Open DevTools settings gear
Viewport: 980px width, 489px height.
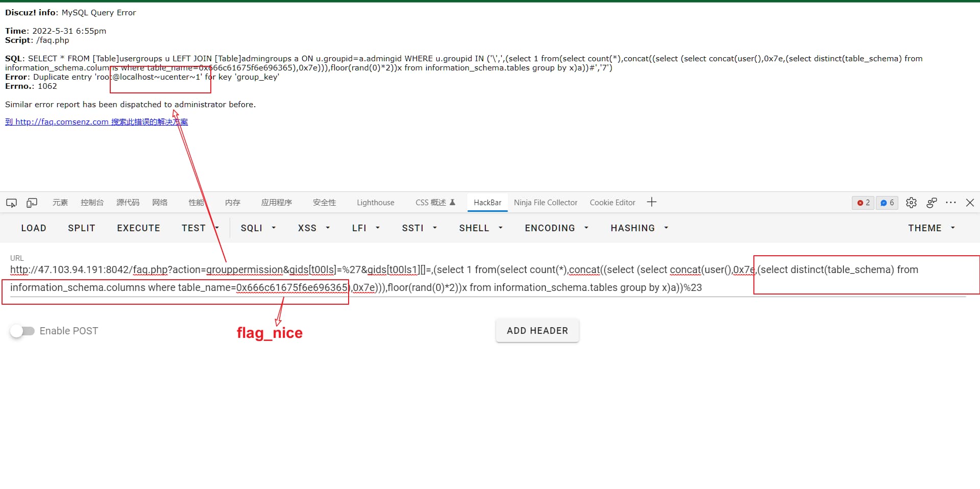click(x=911, y=203)
